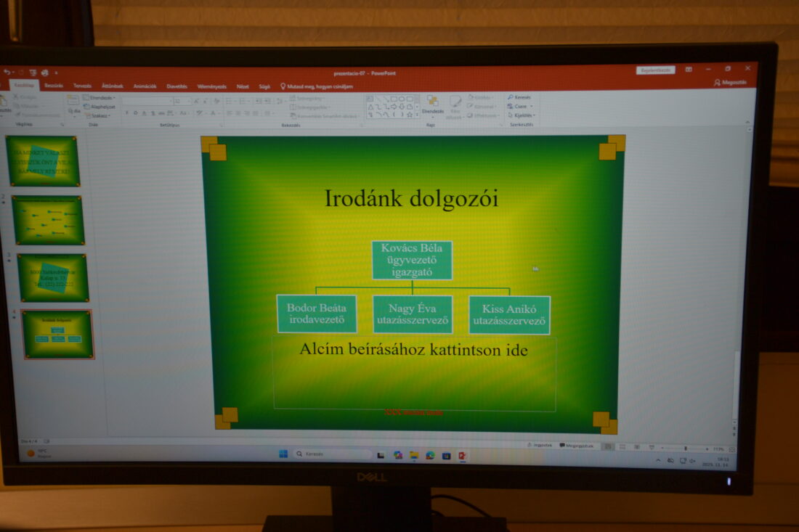Adjust the zoom slider in status bar
This screenshot has width=799, height=532.
[685, 449]
